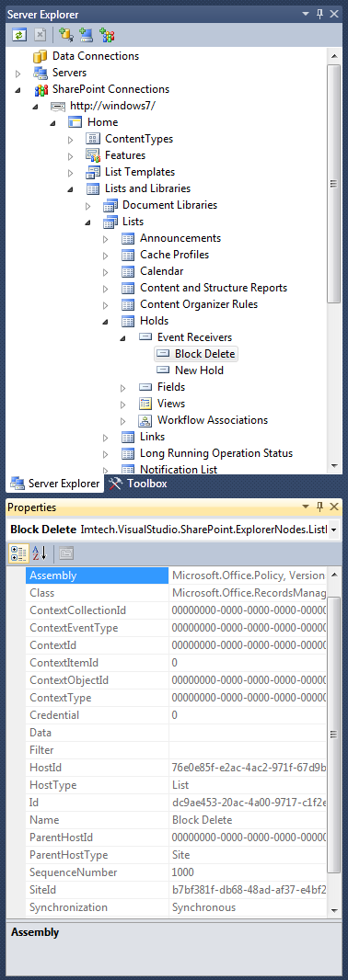Click the Views node icon
The image size is (348, 980).
click(145, 404)
